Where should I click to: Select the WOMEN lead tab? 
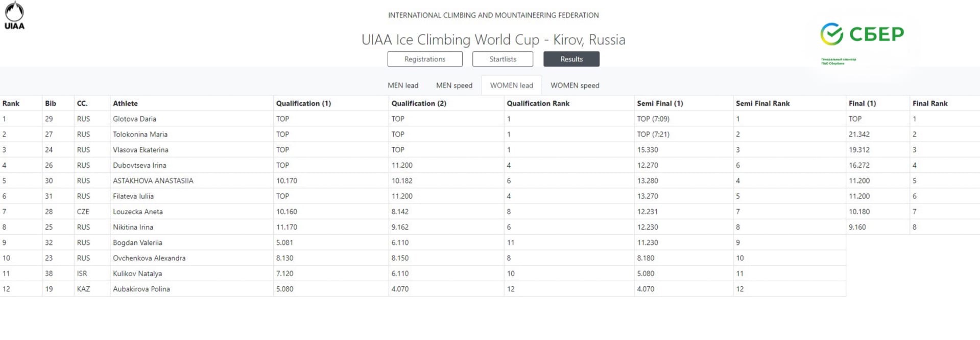click(511, 85)
